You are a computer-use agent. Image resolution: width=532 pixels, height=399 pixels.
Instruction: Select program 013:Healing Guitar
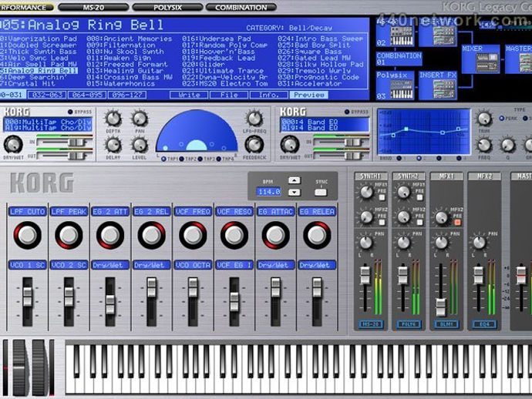[x=125, y=71]
